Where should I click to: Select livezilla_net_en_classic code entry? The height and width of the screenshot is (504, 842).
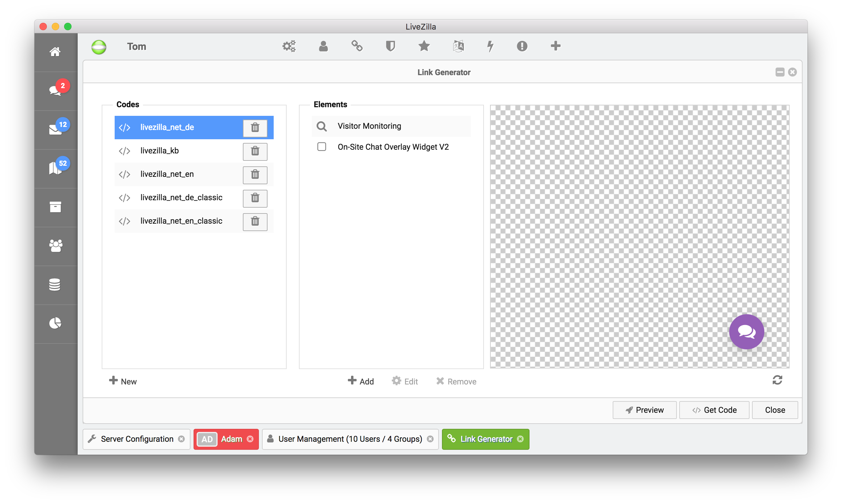pyautogui.click(x=181, y=221)
